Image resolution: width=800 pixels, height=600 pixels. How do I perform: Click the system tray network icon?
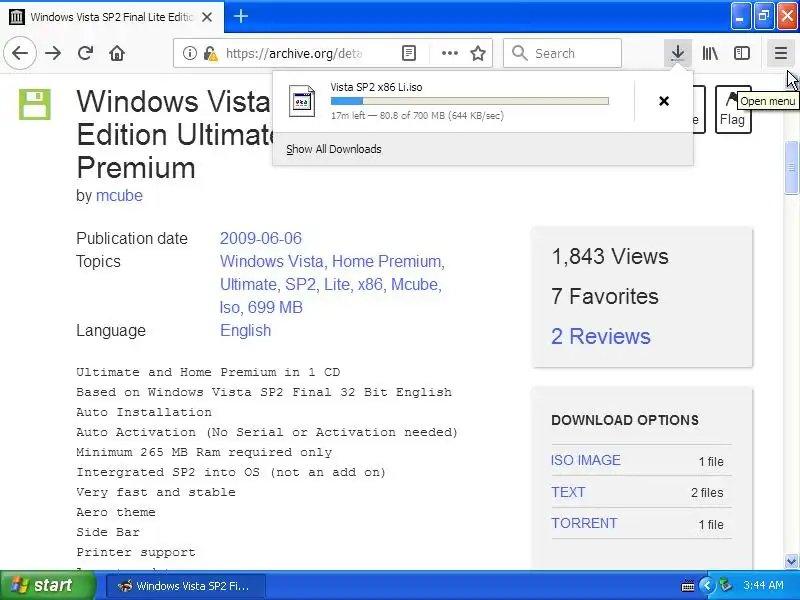click(x=725, y=585)
